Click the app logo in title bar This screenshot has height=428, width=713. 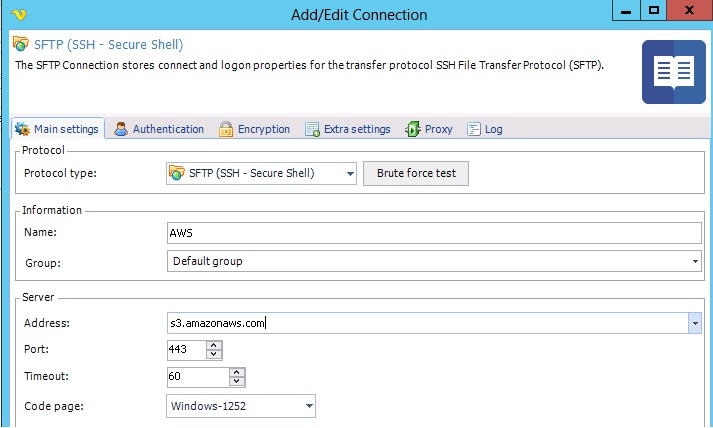[20, 14]
